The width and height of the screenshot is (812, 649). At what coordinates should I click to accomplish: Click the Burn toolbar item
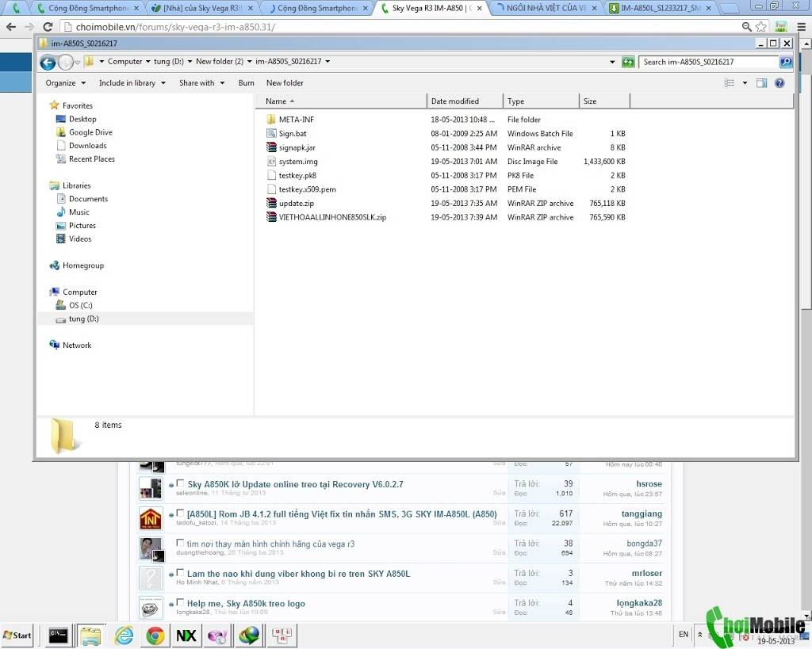click(246, 82)
